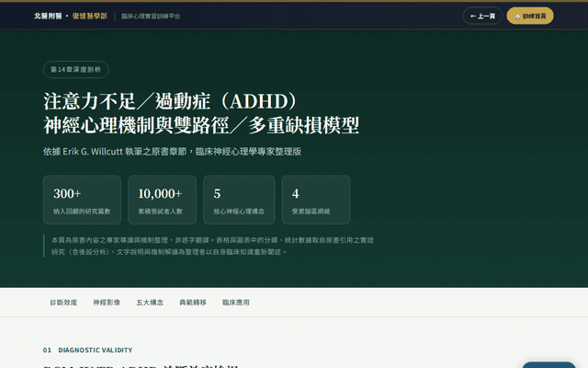Click the 上一頁 back button
The height and width of the screenshot is (368, 588).
pyautogui.click(x=482, y=16)
